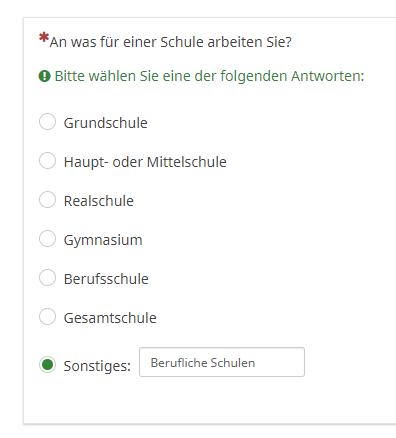
Task: Click the question text about Schule
Action: (171, 42)
